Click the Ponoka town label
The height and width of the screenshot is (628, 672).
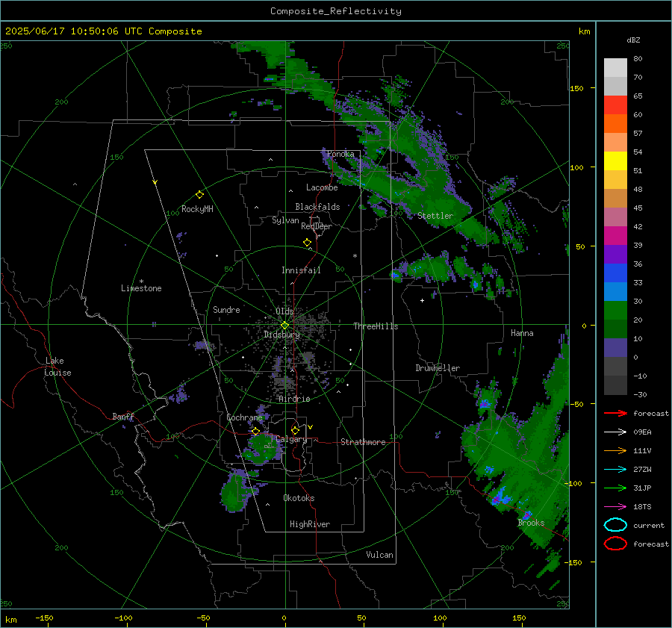point(340,154)
